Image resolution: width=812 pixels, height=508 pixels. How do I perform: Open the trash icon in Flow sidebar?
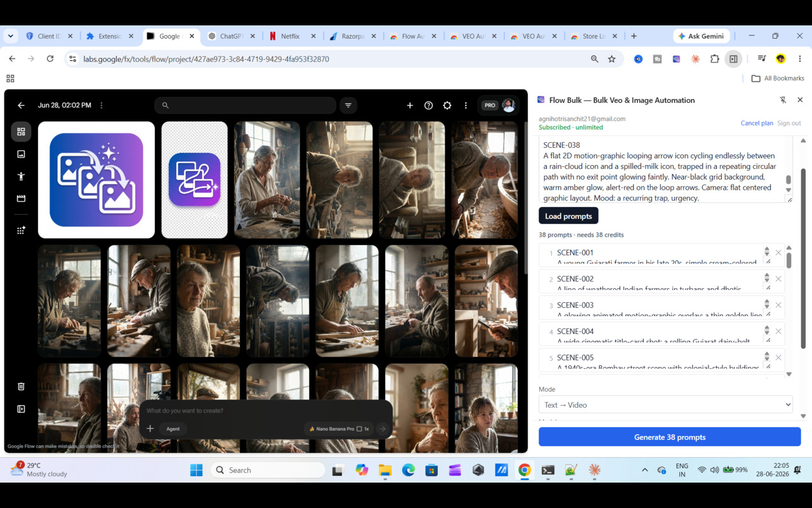coord(21,386)
